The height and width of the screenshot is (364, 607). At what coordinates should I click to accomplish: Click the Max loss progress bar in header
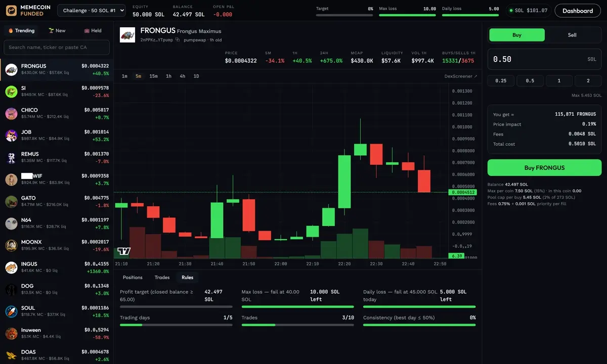click(407, 15)
